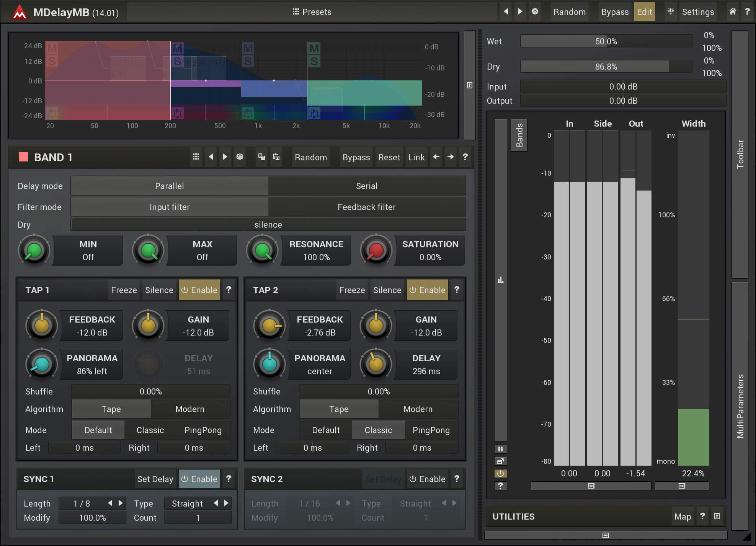
Task: Click the MeldaProduction logo icon
Action: [19, 12]
